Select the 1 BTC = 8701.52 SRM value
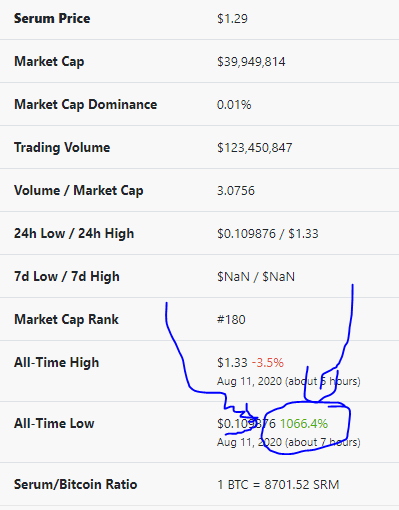Image resolution: width=399 pixels, height=510 pixels. point(278,485)
